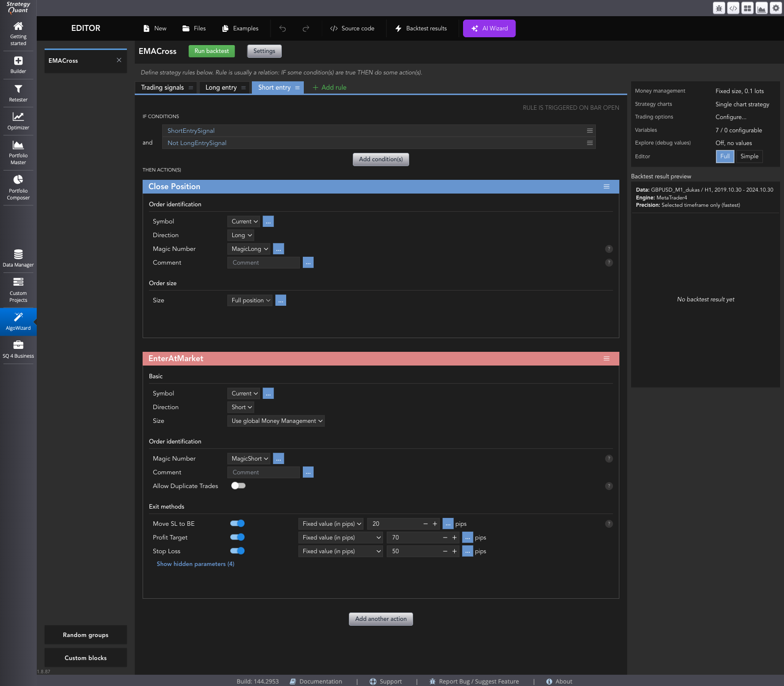Click Show hidden parameters (4) link
The image size is (784, 686).
coord(196,564)
